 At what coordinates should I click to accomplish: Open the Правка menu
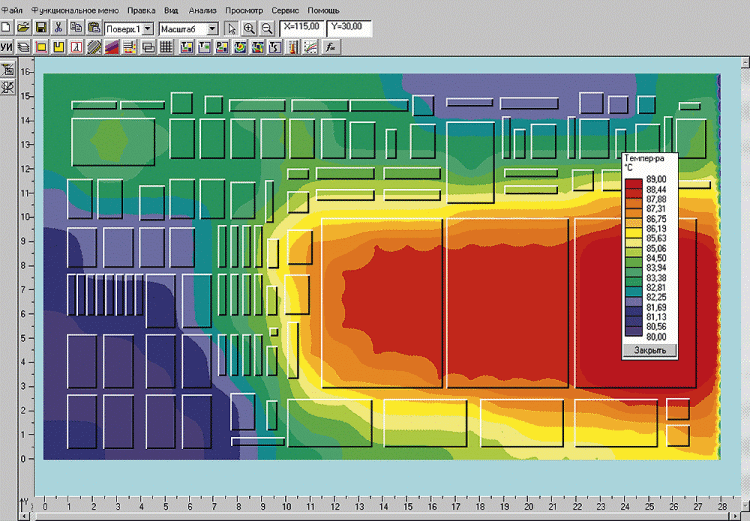141,10
